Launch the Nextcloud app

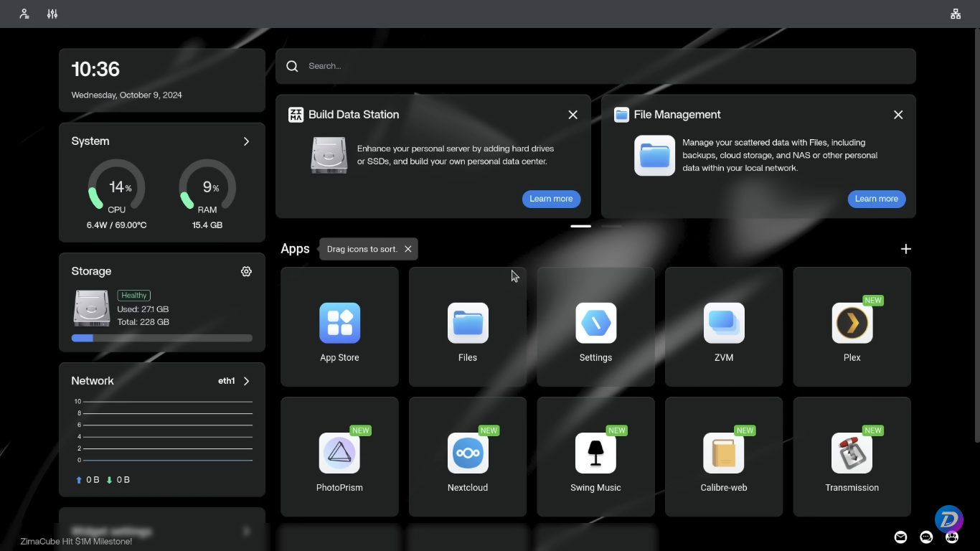[x=468, y=453]
